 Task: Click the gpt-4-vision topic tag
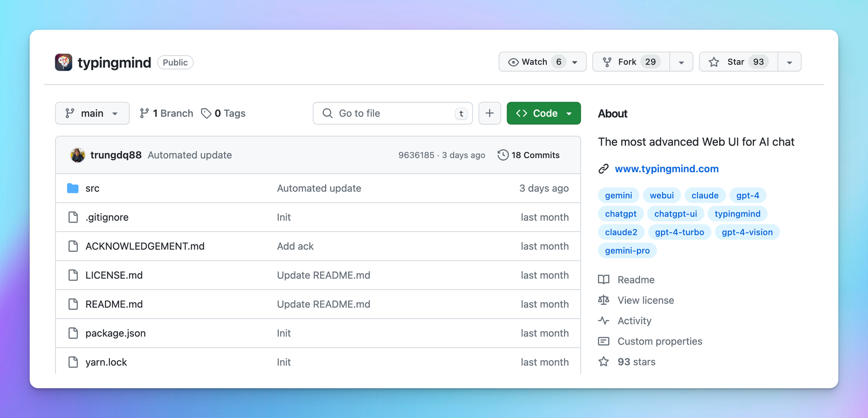747,232
